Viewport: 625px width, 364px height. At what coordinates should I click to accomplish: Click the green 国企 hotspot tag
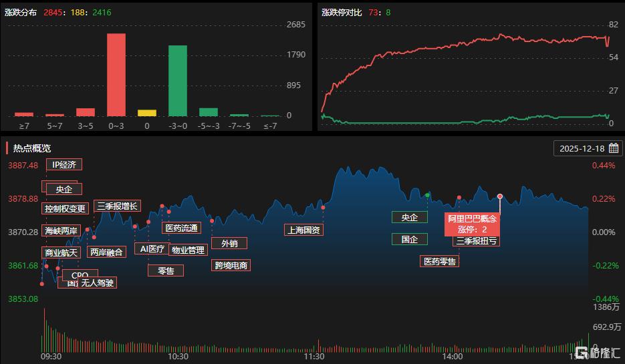coord(409,239)
